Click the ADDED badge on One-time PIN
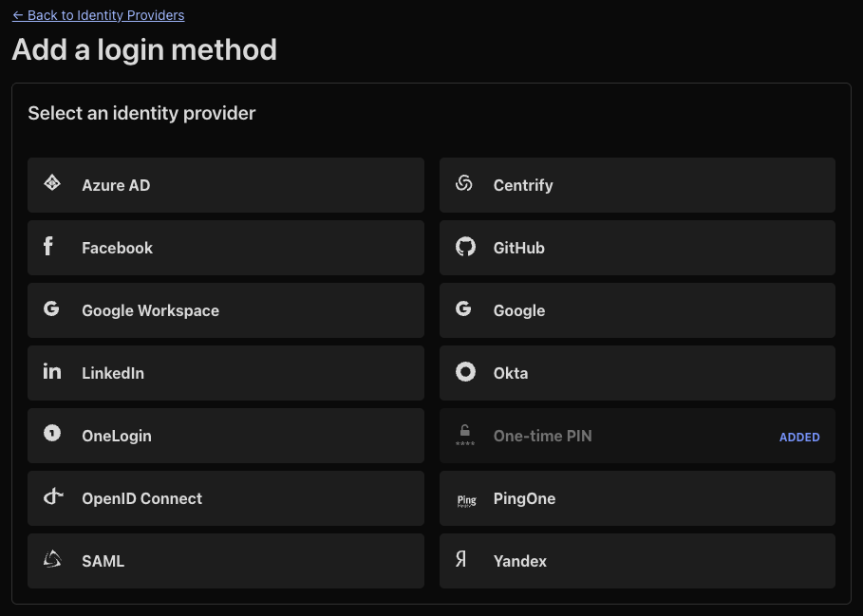This screenshot has width=863, height=616. (799, 437)
